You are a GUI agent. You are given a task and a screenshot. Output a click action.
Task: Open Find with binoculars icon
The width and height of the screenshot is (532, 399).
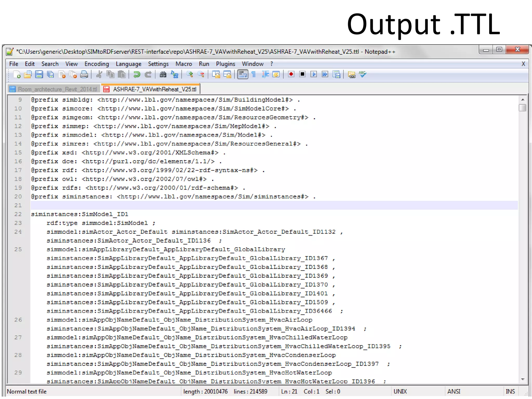[163, 75]
